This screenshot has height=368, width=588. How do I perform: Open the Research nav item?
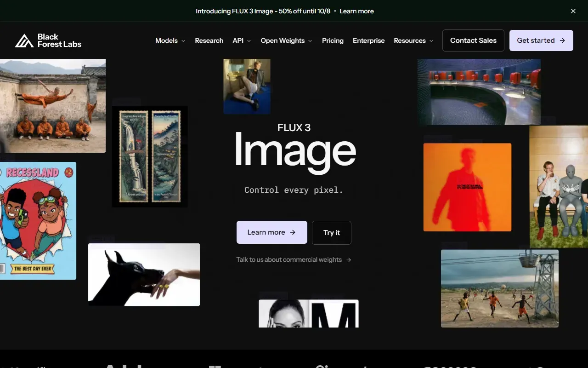pos(209,40)
